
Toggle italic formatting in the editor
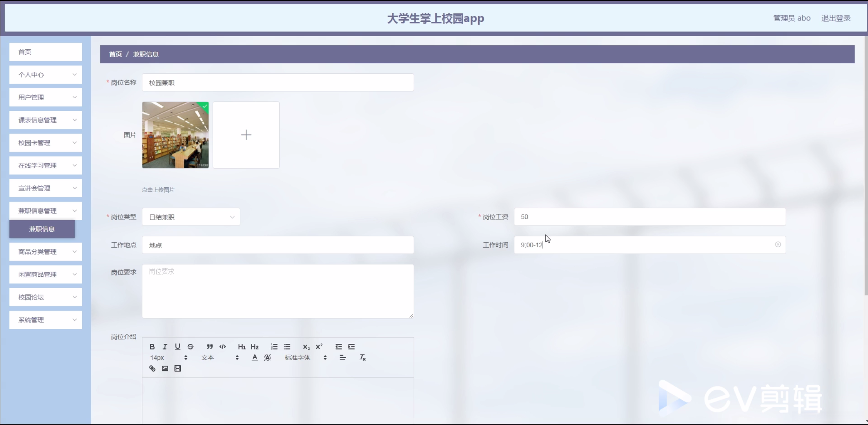165,346
